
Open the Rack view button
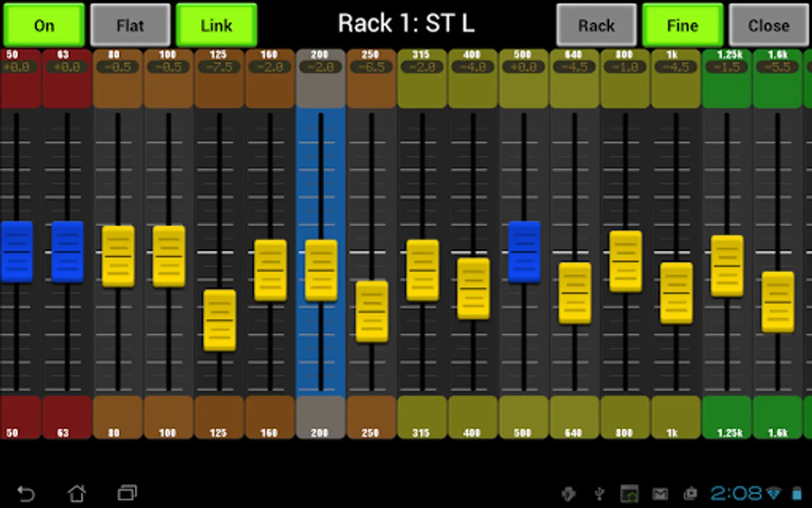[597, 25]
